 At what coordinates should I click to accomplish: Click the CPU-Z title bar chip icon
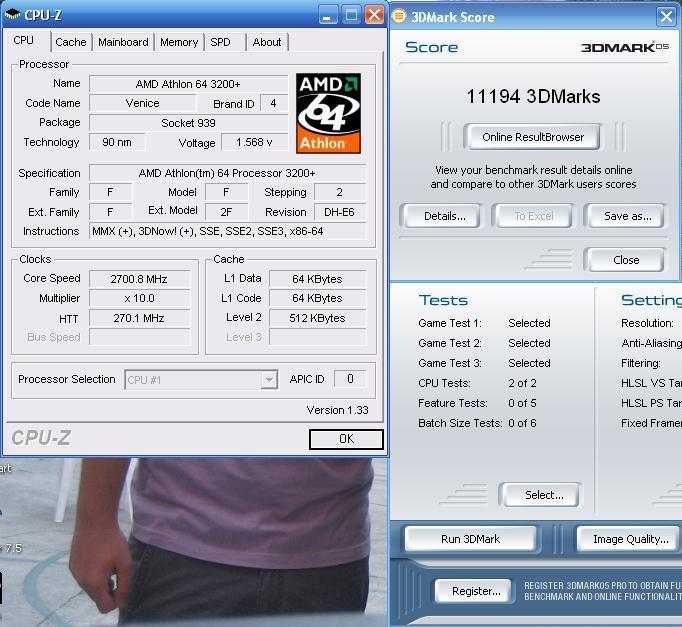click(x=12, y=14)
